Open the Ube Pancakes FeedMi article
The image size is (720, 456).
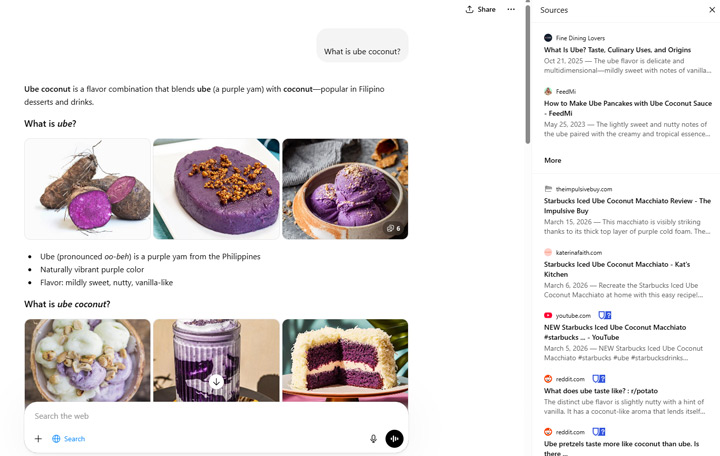click(627, 108)
